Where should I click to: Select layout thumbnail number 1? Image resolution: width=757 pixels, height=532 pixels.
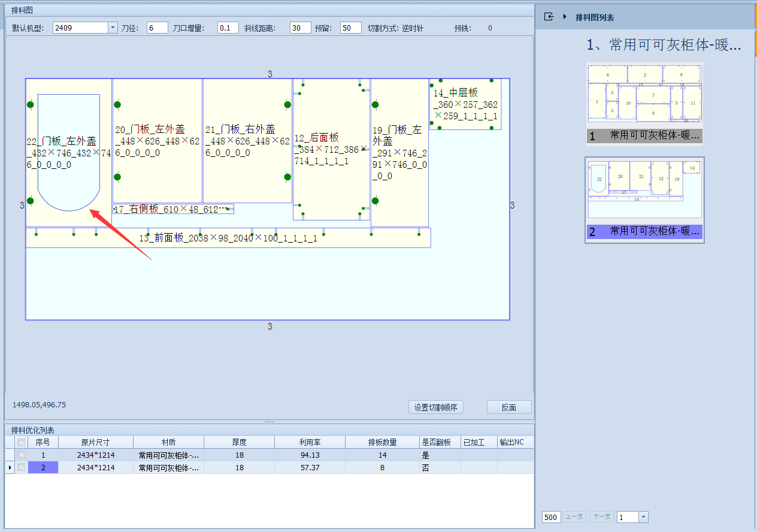pos(644,103)
